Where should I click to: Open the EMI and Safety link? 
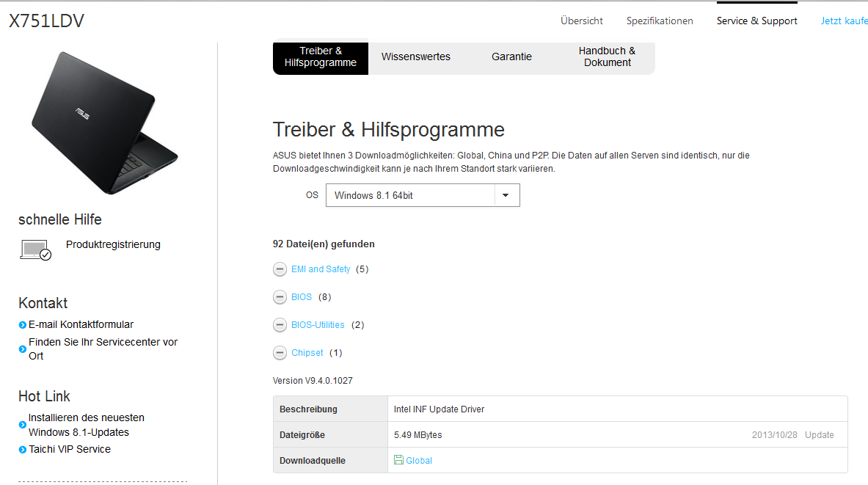(x=321, y=269)
